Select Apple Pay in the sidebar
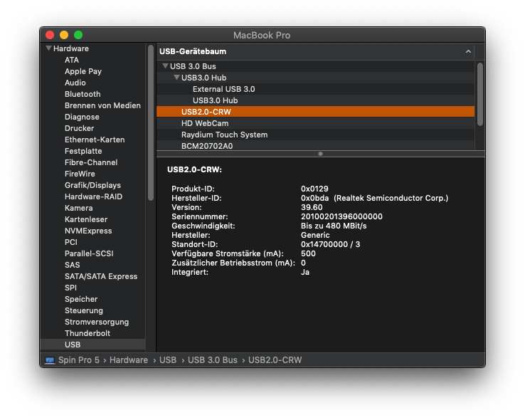The width and height of the screenshot is (525, 420). click(x=83, y=71)
